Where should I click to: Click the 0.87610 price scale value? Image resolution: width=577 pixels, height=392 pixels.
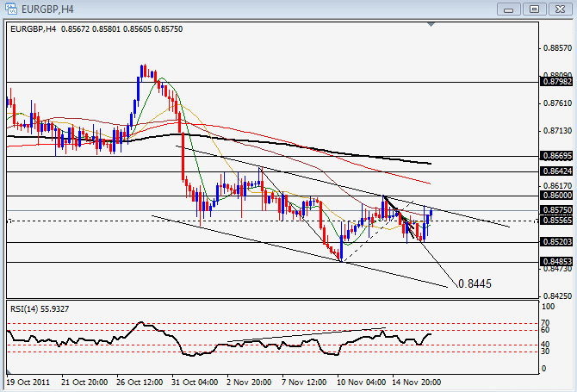point(558,103)
